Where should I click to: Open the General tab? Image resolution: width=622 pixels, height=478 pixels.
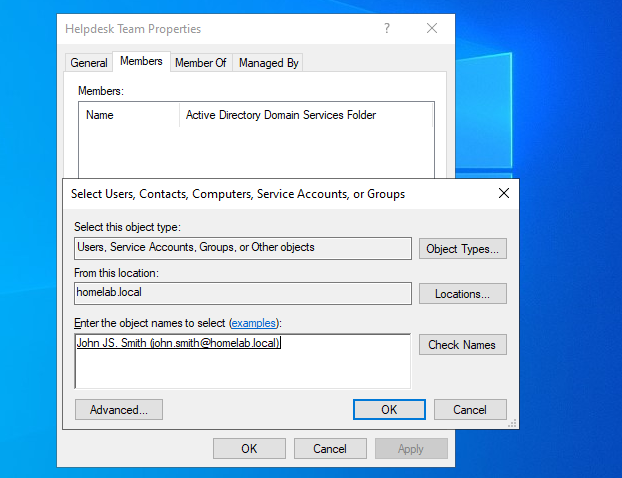(88, 63)
